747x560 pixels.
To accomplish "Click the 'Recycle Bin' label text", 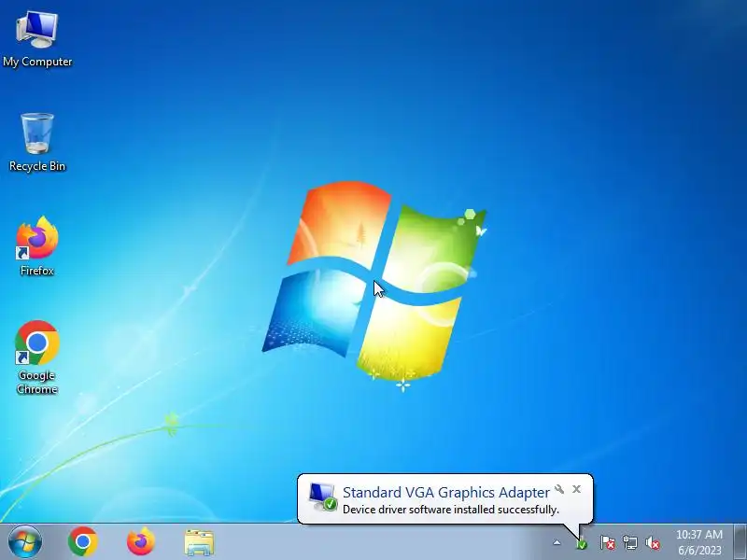I will pyautogui.click(x=37, y=166).
